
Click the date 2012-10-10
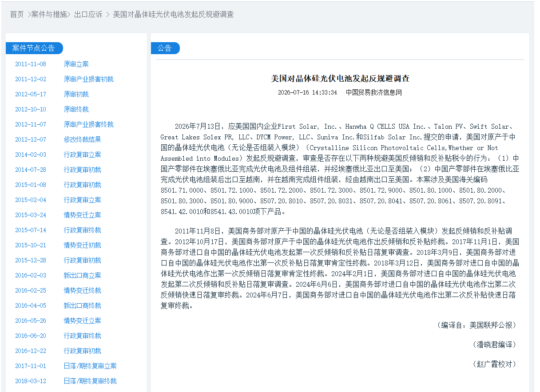[x=31, y=109]
